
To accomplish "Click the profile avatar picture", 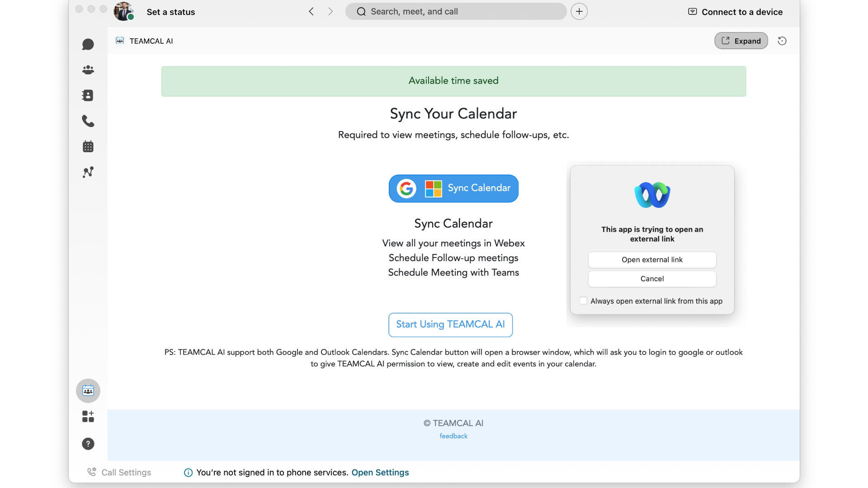I will (x=123, y=12).
